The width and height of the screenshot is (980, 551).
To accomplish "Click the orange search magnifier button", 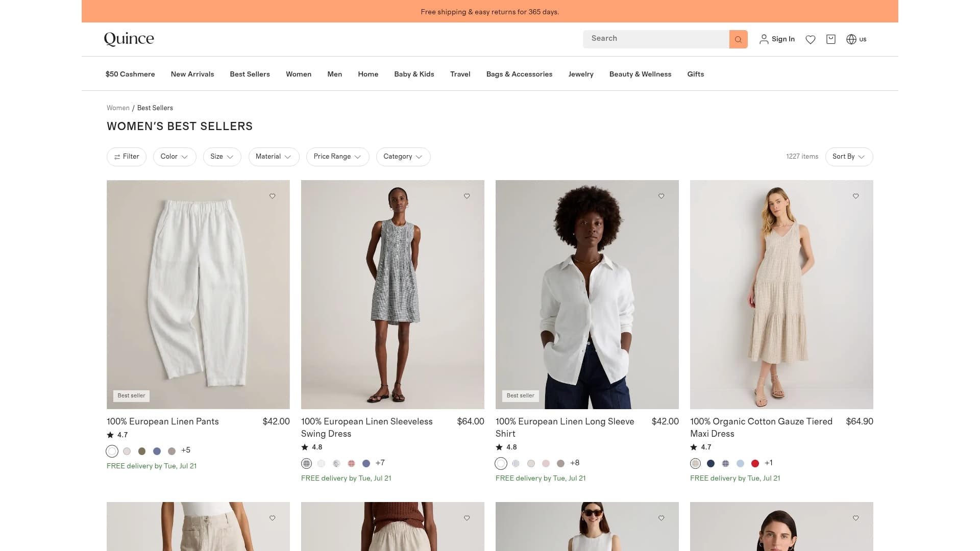I will [x=738, y=39].
